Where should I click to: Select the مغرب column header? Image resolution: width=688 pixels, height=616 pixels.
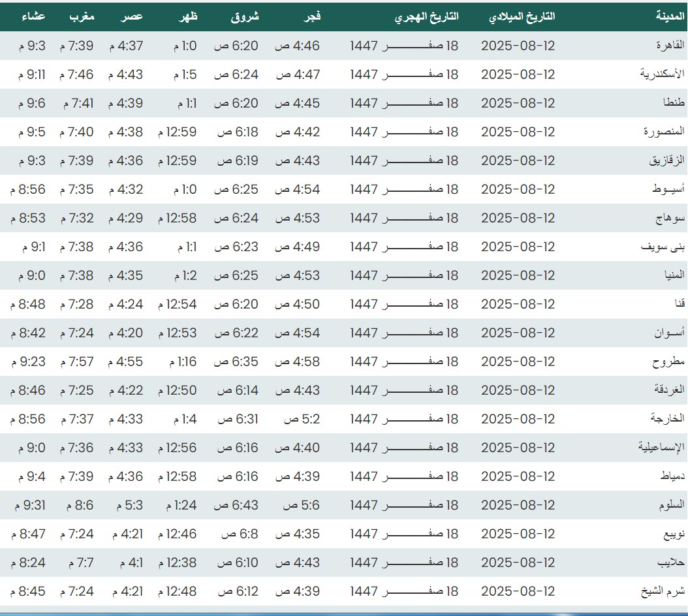coord(82,17)
